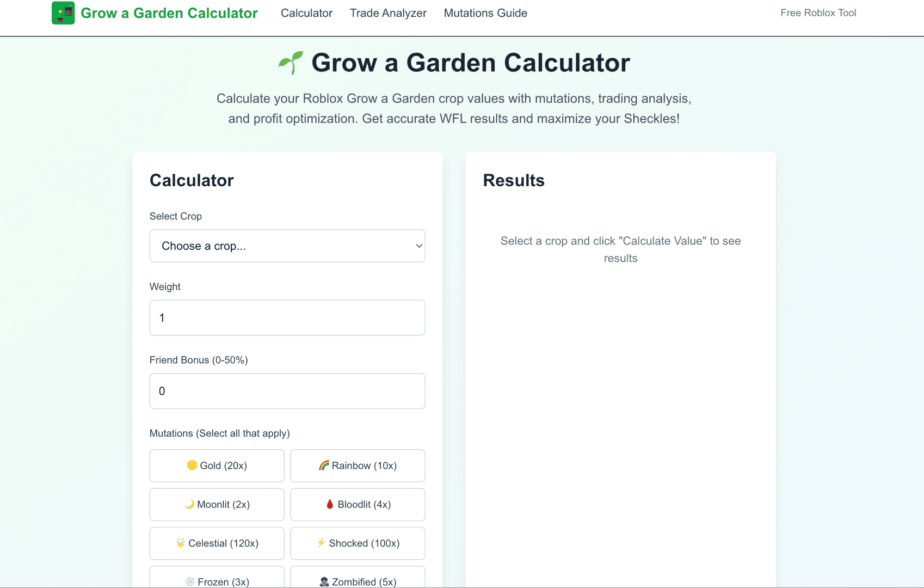Open the Choose a crop dropdown
This screenshot has height=588, width=924.
pyautogui.click(x=287, y=246)
